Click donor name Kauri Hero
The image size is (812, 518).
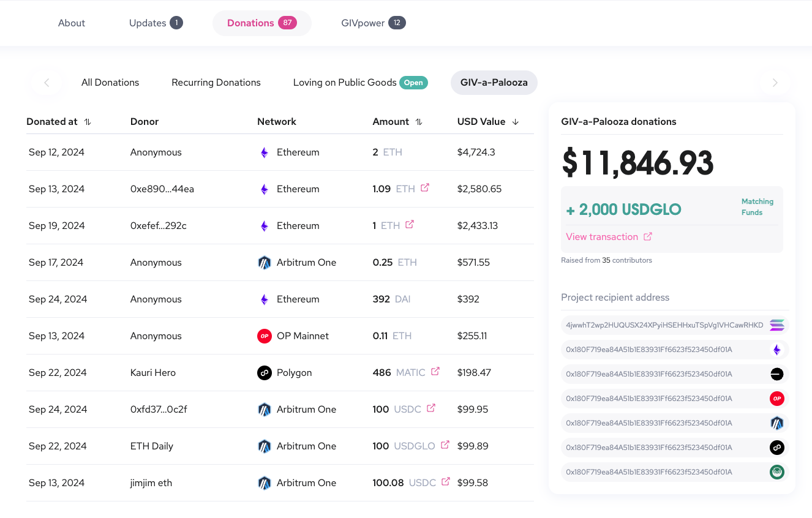click(x=153, y=373)
